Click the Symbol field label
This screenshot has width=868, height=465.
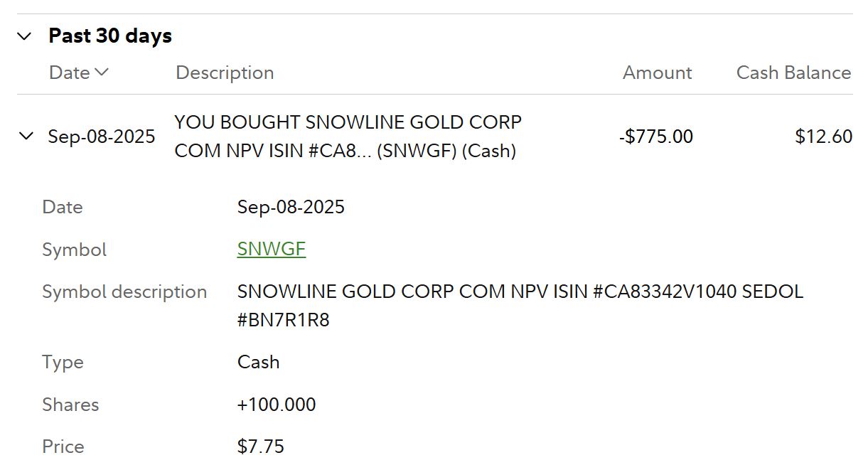(x=74, y=250)
